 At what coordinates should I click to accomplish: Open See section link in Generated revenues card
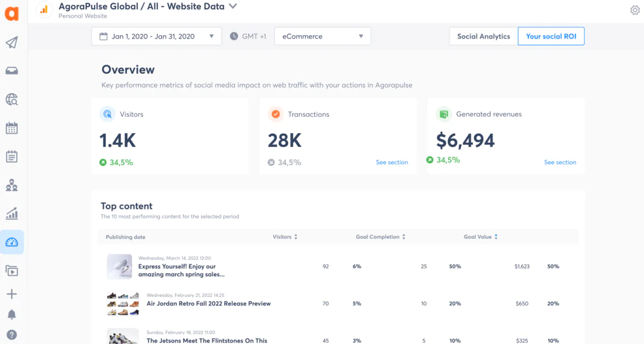[560, 163]
